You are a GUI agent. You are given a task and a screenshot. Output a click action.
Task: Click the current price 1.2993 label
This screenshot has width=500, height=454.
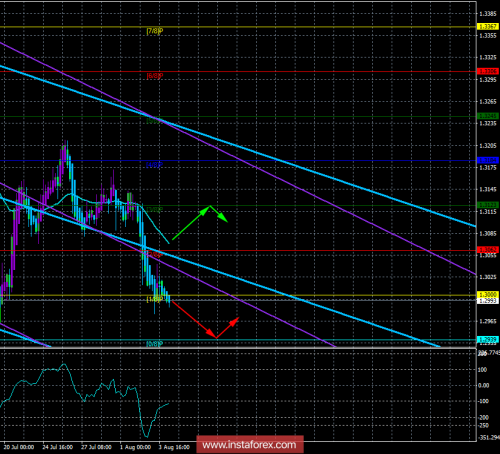tap(487, 301)
